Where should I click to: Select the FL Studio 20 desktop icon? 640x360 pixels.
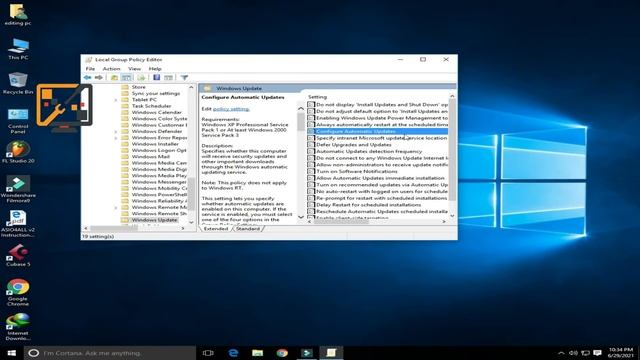[x=18, y=152]
